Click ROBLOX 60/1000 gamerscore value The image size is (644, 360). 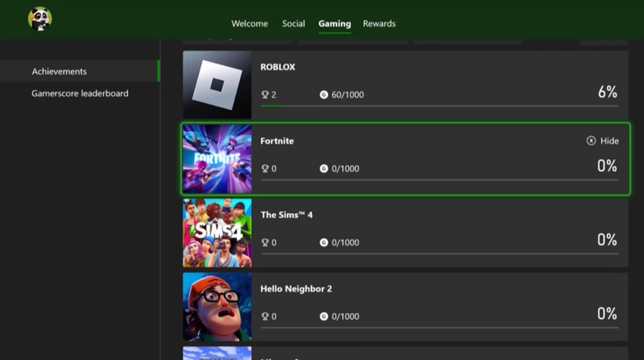[348, 95]
